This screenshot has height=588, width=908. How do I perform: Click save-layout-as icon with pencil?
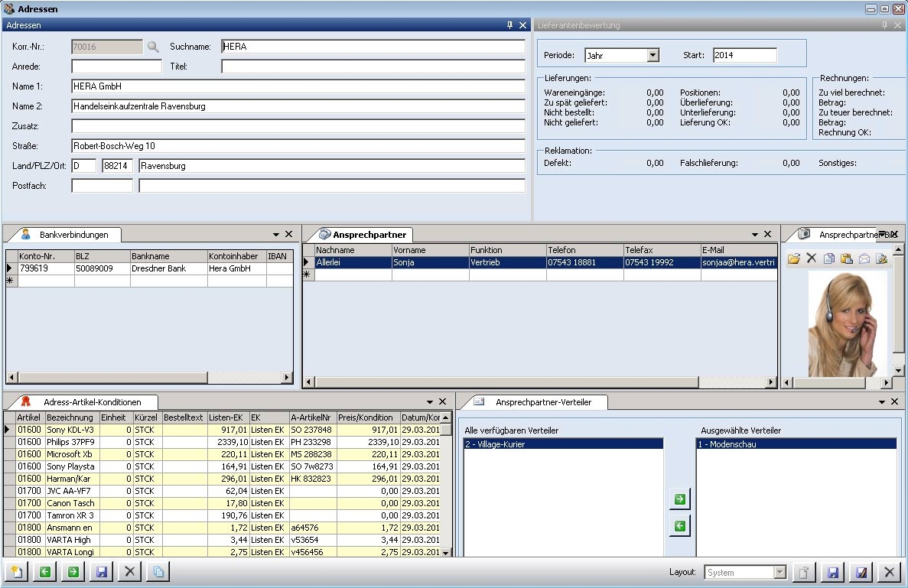pyautogui.click(x=861, y=573)
